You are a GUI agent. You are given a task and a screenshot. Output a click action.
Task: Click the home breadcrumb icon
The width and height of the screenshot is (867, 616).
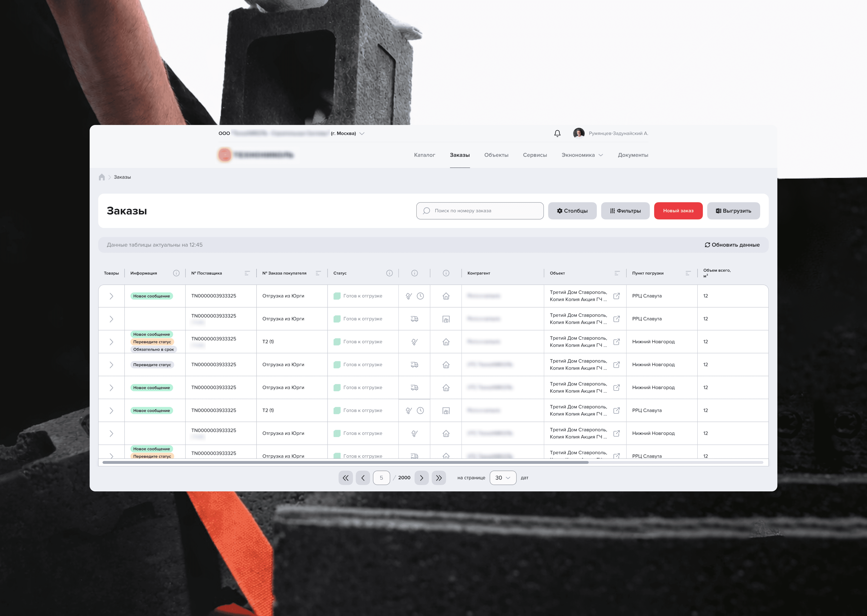(102, 177)
